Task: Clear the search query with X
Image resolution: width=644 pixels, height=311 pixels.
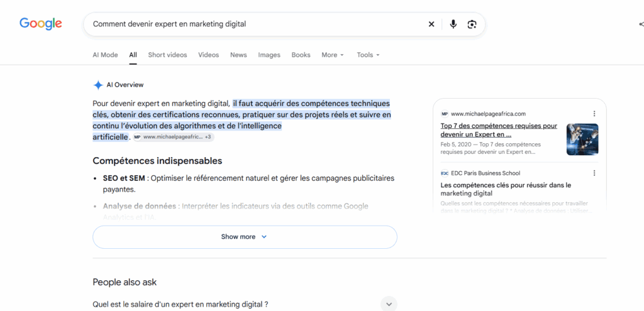Action: 431,25
